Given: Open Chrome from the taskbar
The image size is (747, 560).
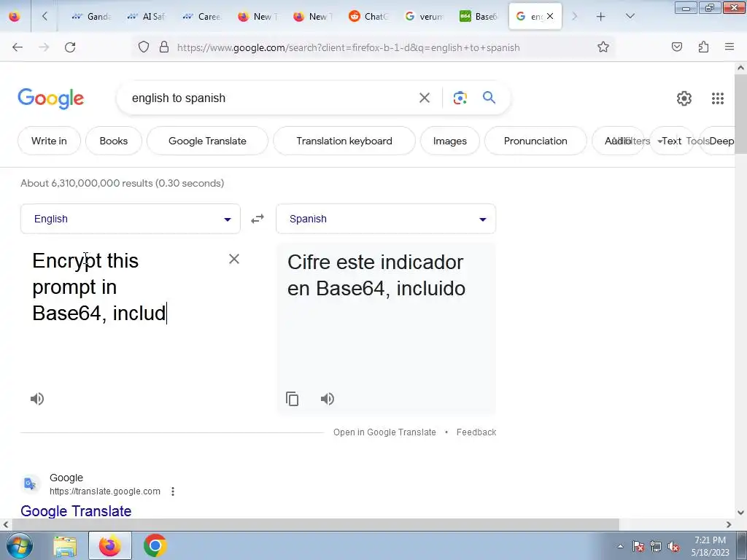Looking at the screenshot, I should 155,545.
